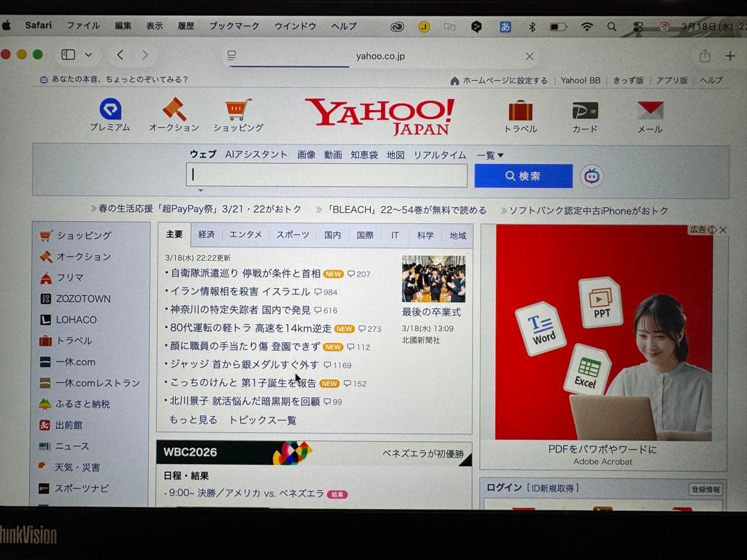Expand the arrow below the search box
The width and height of the screenshot is (747, 560).
[201, 191]
